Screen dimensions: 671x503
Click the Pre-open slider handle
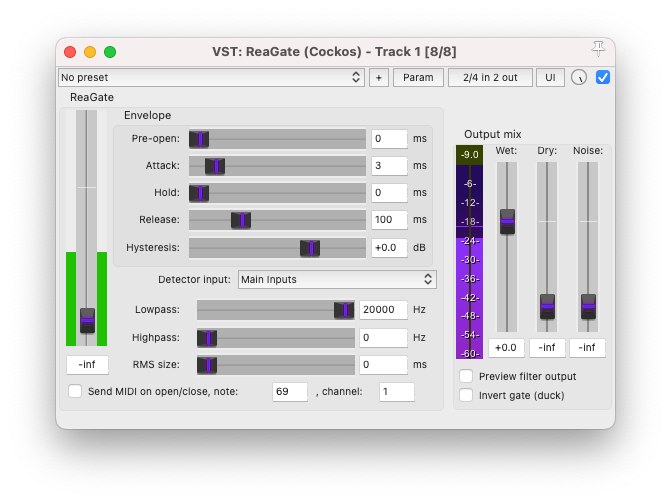(x=199, y=139)
